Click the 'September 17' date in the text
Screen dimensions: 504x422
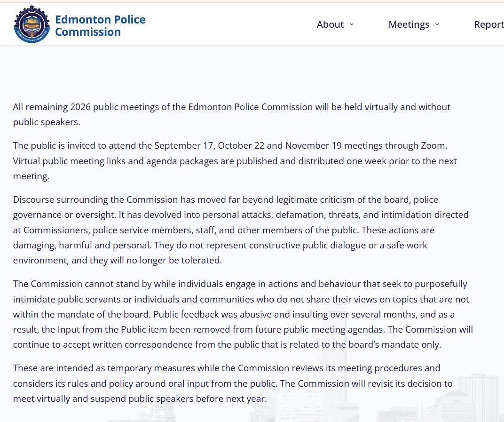point(184,145)
